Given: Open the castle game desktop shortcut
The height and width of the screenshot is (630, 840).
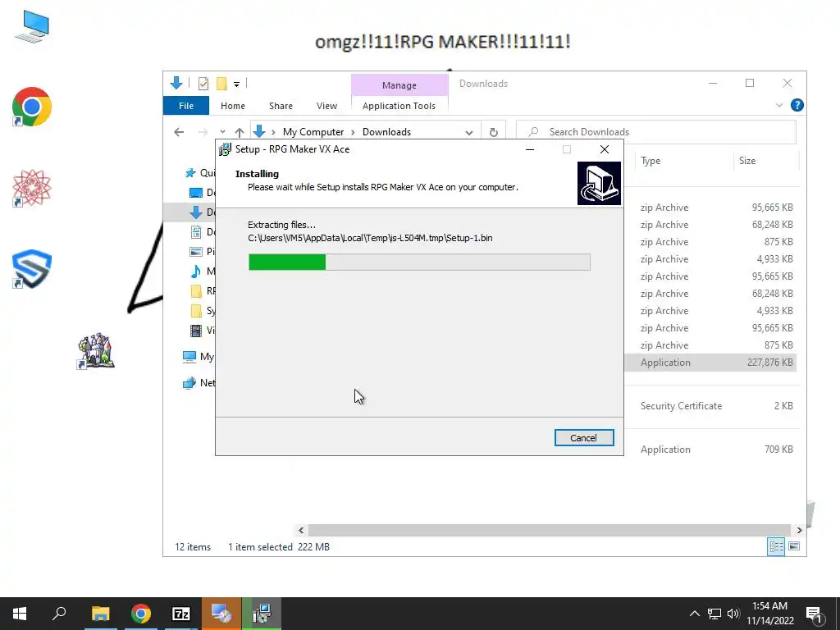Looking at the screenshot, I should (96, 351).
